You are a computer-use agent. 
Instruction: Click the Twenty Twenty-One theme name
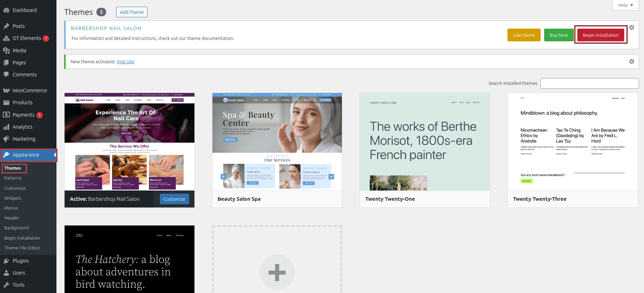(390, 199)
